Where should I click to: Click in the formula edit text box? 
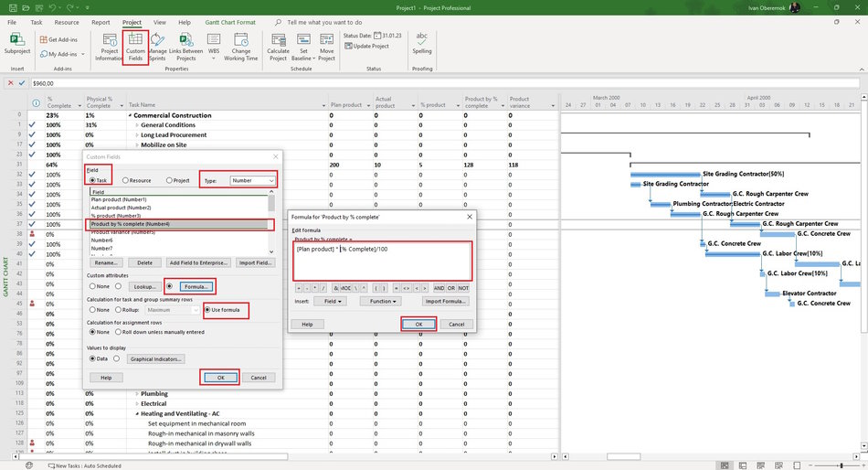(x=383, y=261)
